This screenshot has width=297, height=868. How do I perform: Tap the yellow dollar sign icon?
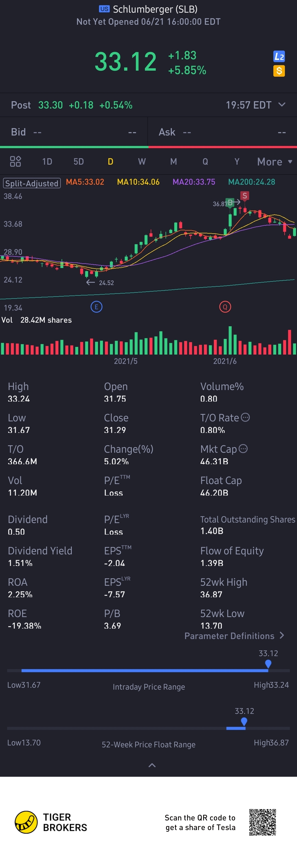[x=279, y=71]
